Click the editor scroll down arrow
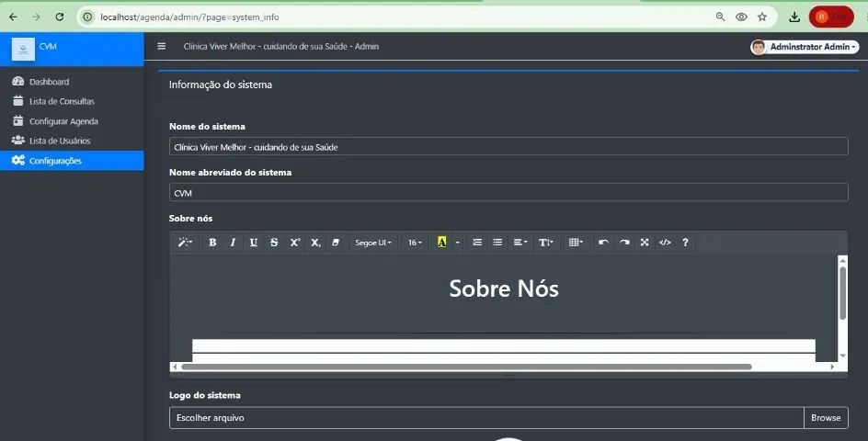The image size is (868, 441). [842, 356]
